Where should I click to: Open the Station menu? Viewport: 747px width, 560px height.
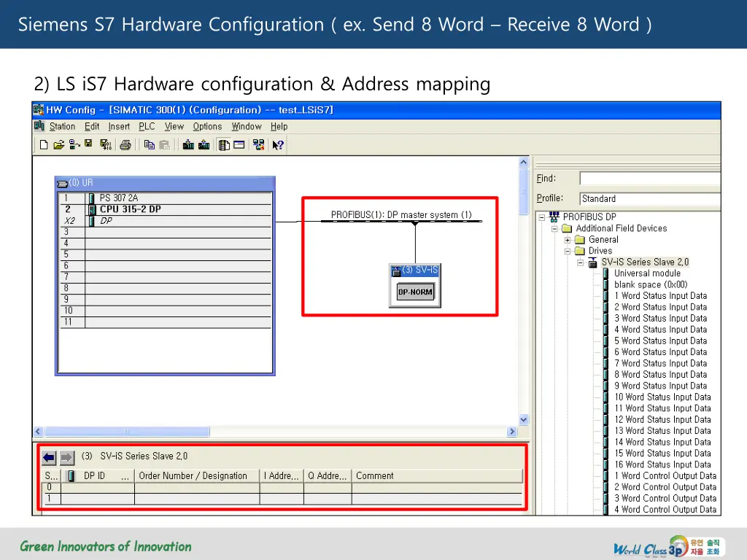(62, 126)
